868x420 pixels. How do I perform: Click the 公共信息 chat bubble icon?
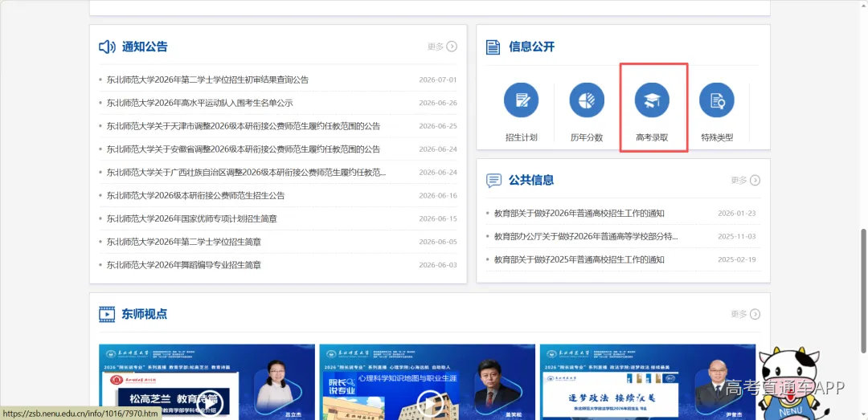(x=493, y=181)
